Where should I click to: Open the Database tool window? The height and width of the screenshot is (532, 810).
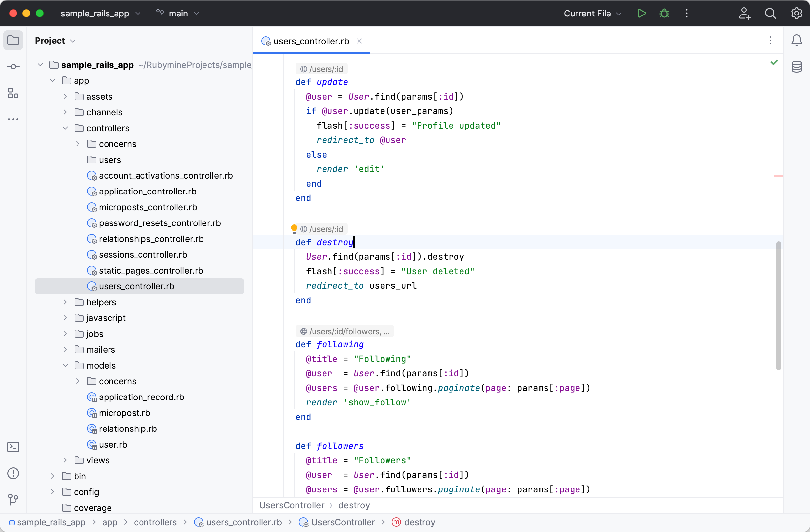tap(796, 67)
